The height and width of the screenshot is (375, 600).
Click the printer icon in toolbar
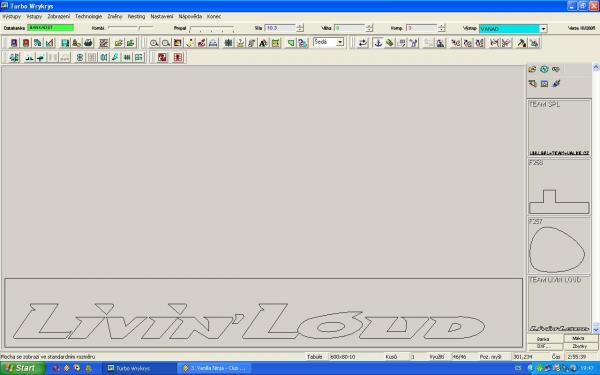point(88,43)
